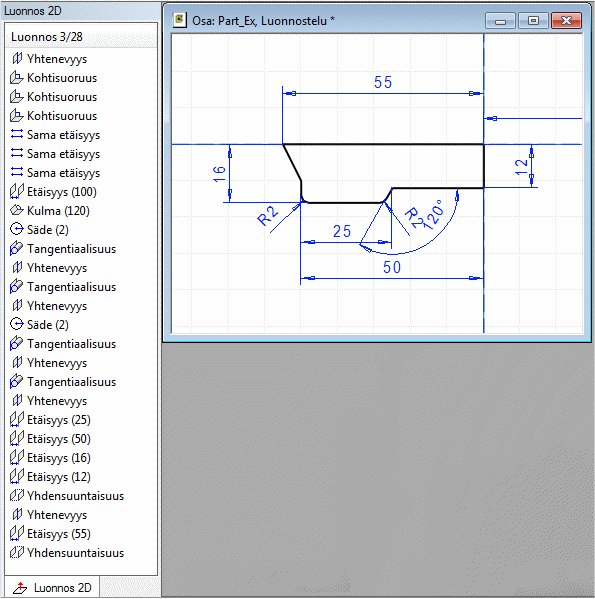Click the first Kohtisuoruus perpendicular icon
Image resolution: width=595 pixels, height=599 pixels.
pos(16,78)
